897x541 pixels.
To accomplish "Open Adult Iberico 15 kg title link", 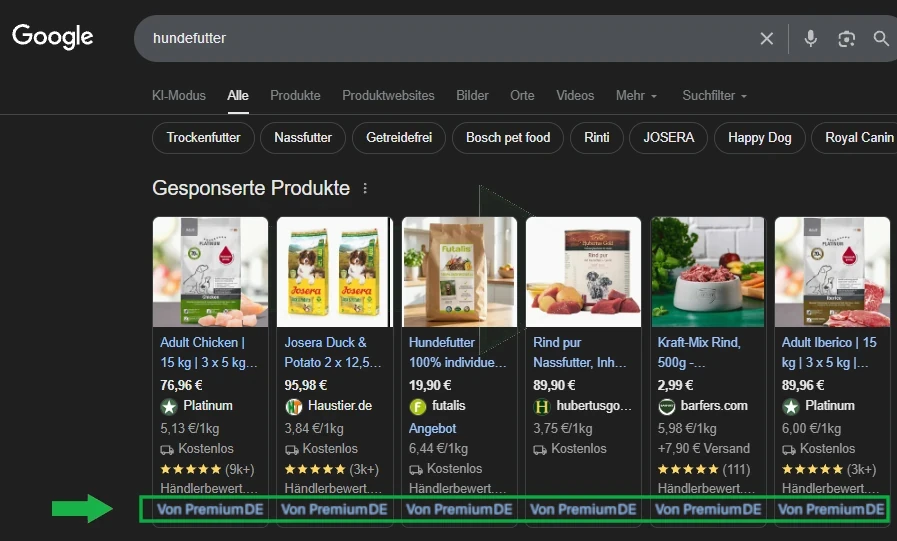I will tap(829, 352).
